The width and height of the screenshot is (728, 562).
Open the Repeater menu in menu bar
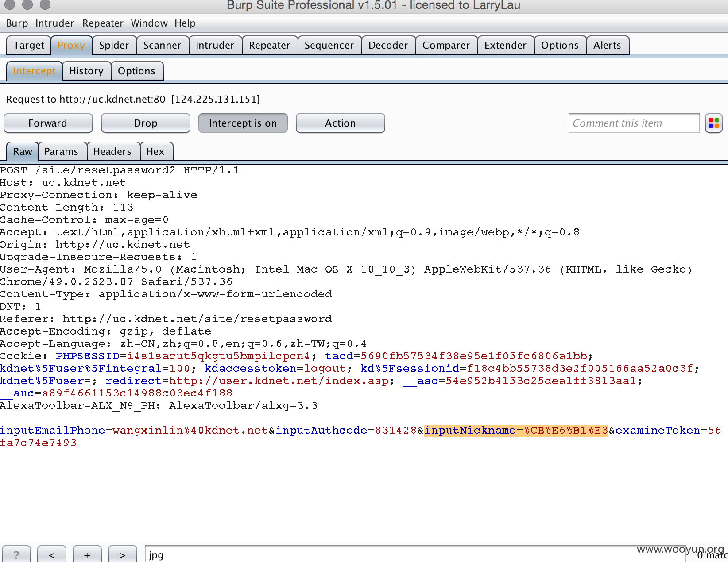(x=103, y=23)
